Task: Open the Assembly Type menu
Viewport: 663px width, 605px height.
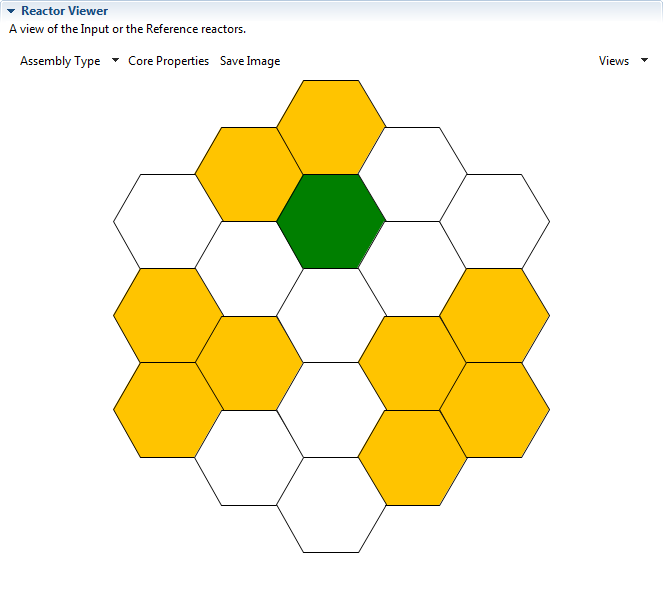Action: (60, 61)
